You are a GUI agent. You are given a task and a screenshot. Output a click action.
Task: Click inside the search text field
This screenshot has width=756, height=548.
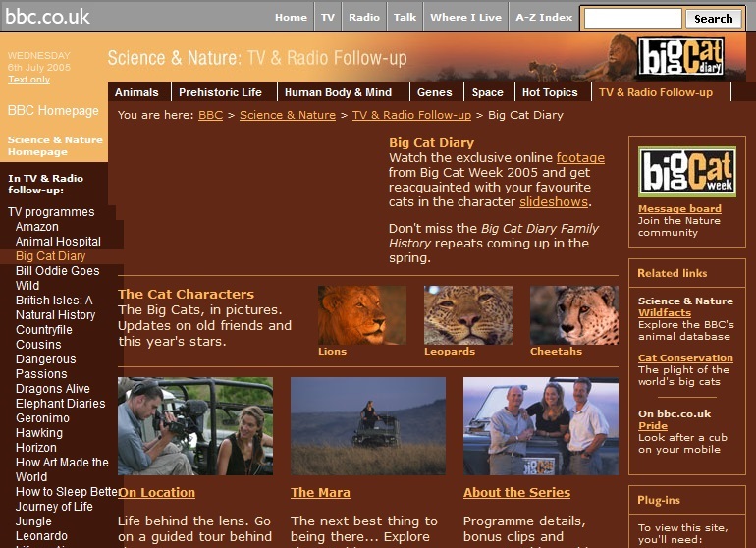click(632, 19)
